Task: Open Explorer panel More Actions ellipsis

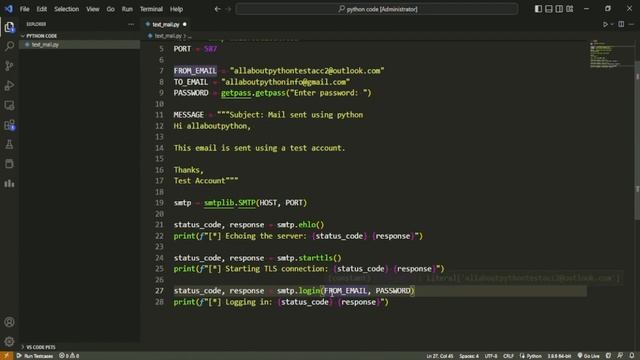Action: [131, 24]
